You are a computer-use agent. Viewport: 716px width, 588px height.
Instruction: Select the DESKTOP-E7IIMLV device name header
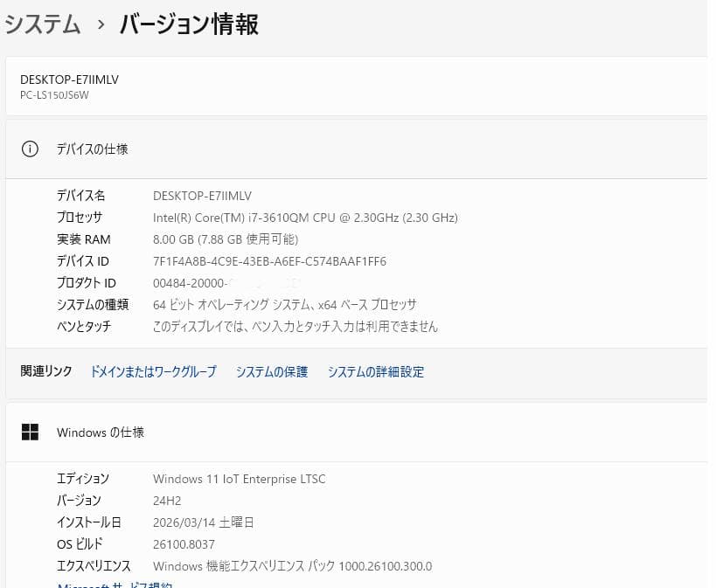(70, 80)
